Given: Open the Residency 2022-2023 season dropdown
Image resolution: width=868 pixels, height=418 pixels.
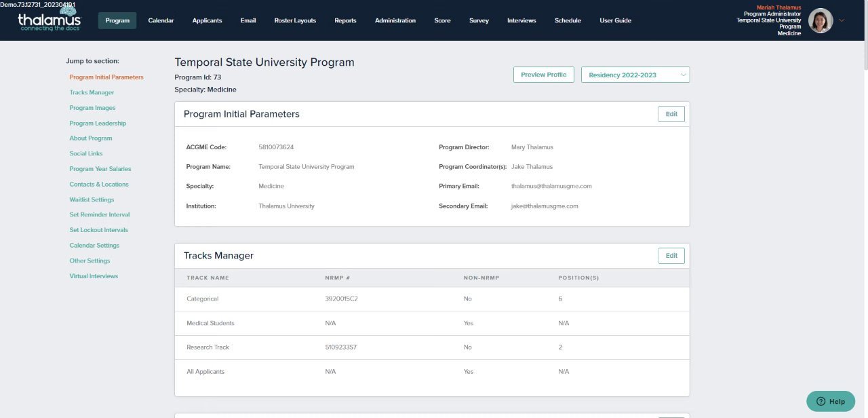Looking at the screenshot, I should [635, 75].
